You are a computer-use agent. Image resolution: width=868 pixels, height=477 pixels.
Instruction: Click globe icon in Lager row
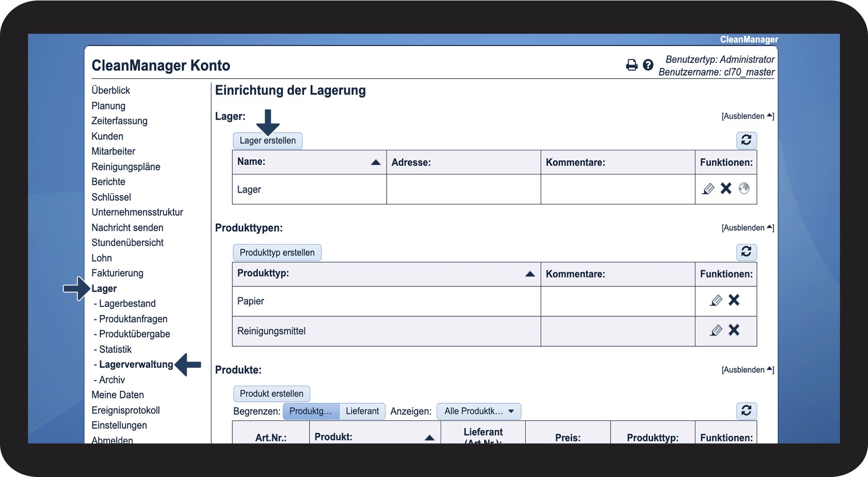(744, 189)
